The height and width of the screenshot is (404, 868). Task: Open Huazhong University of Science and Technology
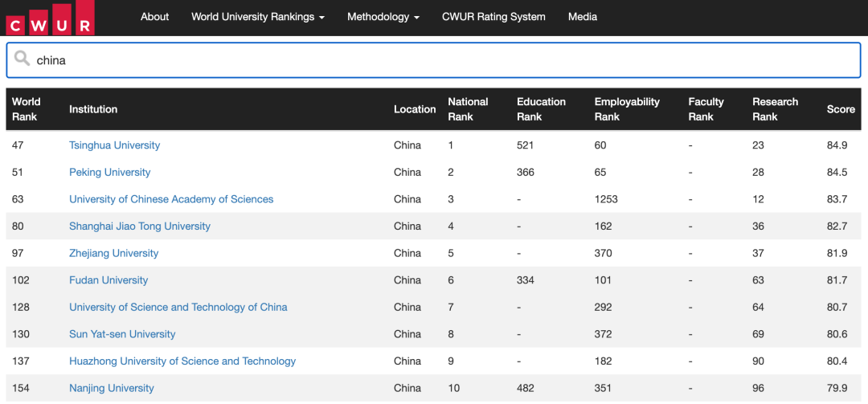(182, 361)
